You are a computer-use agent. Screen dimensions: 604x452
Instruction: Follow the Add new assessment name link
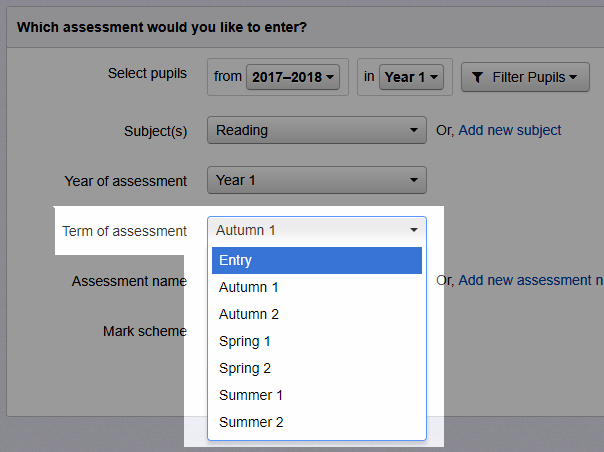tap(531, 280)
